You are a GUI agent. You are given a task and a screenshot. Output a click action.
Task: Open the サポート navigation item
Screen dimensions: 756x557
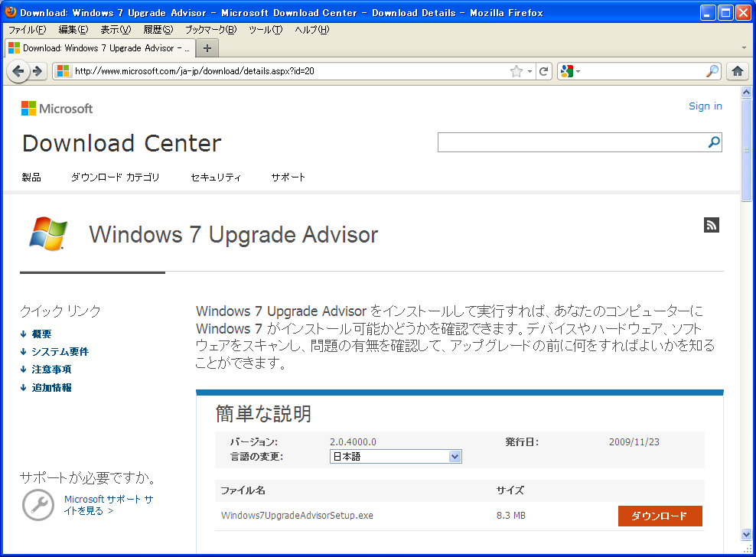[x=288, y=178]
